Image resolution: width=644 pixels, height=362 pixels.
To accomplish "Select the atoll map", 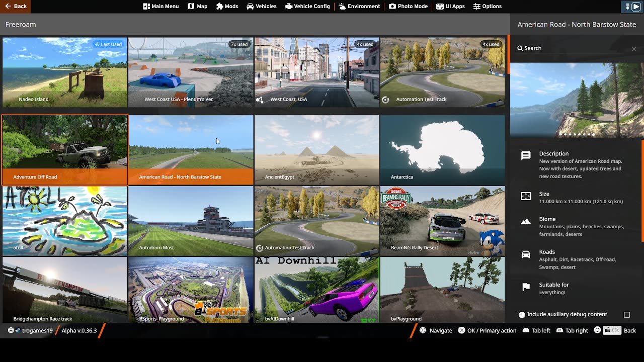I will (x=65, y=221).
